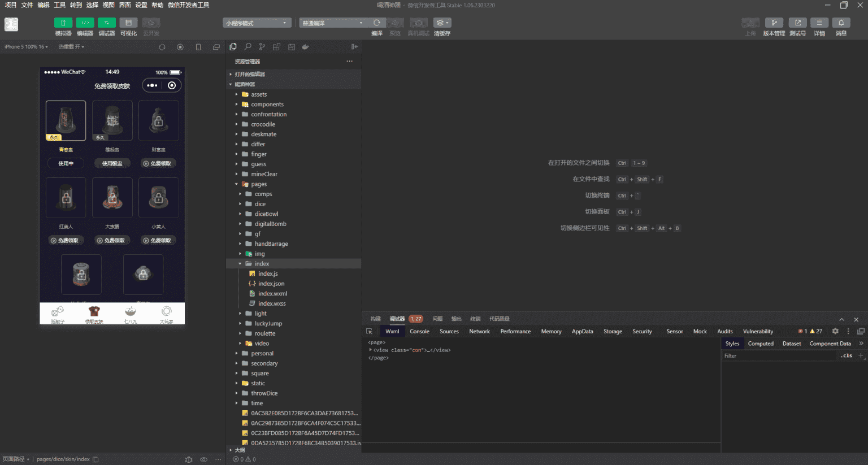The image size is (868, 465).
Task: Click the 使用中 button under first skin
Action: point(66,164)
